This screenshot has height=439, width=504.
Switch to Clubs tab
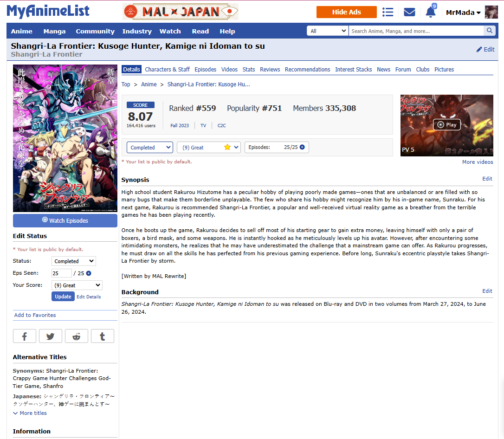[423, 70]
